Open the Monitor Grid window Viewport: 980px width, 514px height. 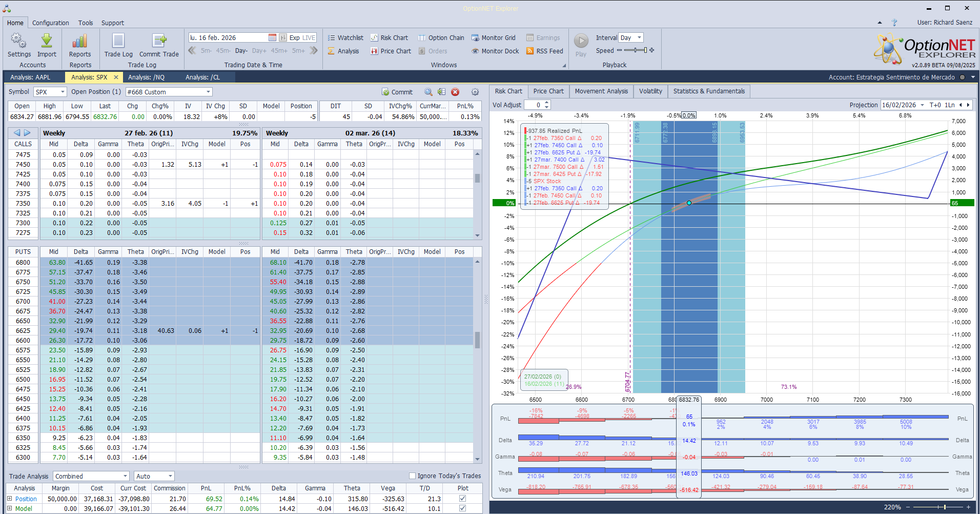click(x=494, y=37)
